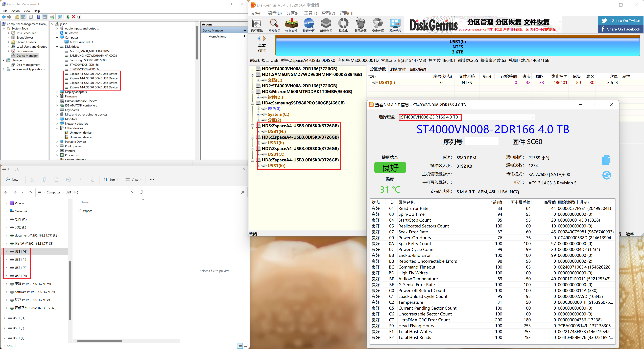Click Share On Twitter button

(x=621, y=20)
